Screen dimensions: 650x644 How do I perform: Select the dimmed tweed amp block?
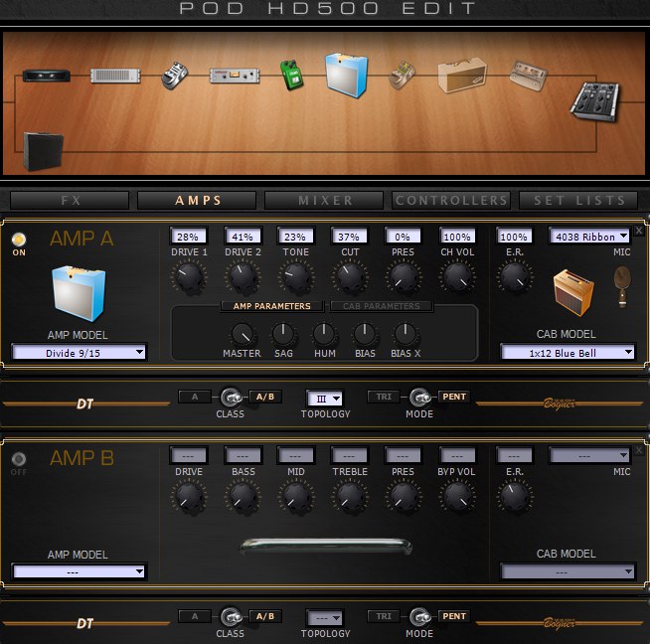(x=462, y=76)
